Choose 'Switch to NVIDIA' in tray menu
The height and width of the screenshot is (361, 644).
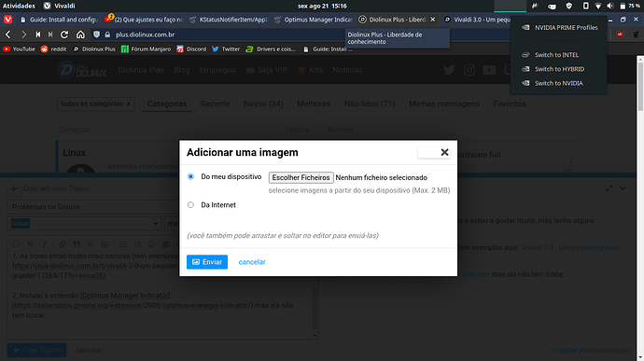coord(558,83)
